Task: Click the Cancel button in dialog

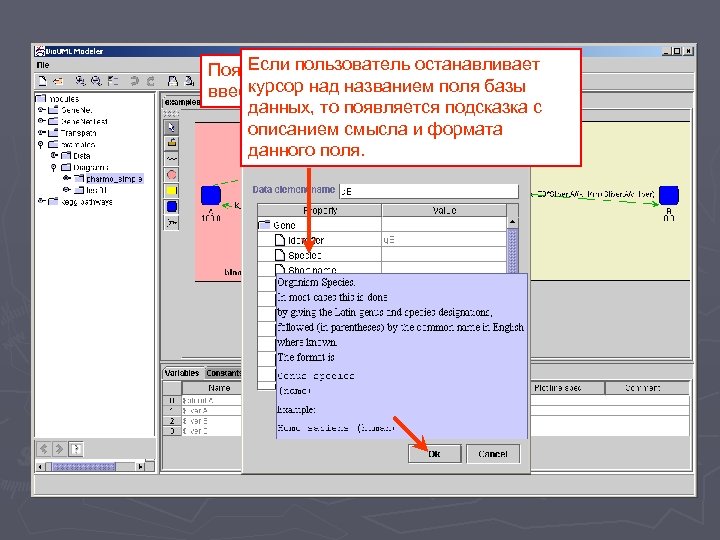Action: 493,454
